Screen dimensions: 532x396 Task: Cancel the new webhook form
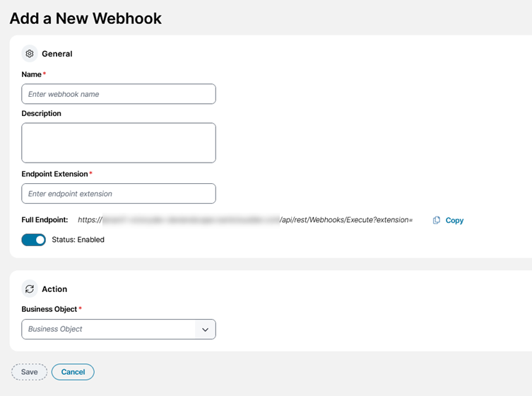click(73, 372)
